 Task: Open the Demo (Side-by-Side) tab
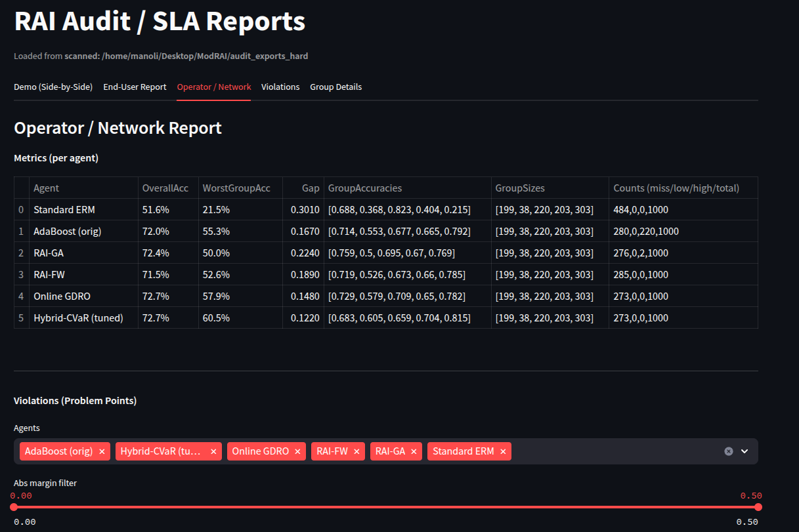coord(53,87)
